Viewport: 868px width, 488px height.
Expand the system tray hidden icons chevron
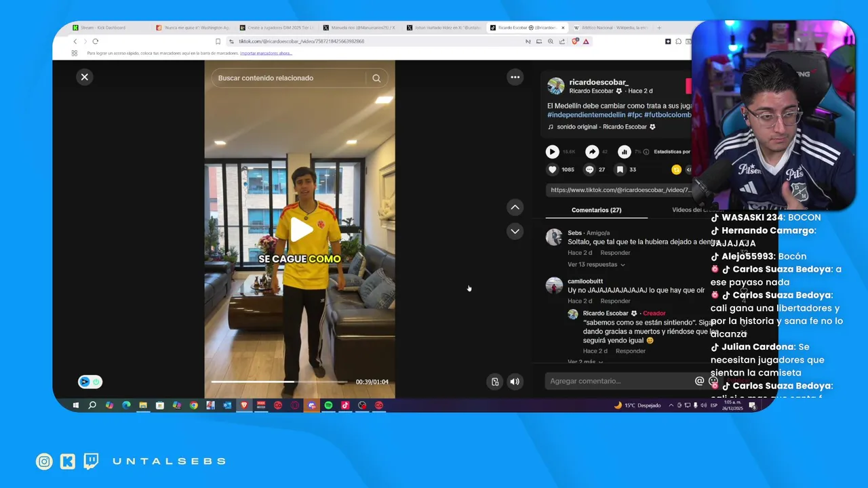click(x=671, y=405)
